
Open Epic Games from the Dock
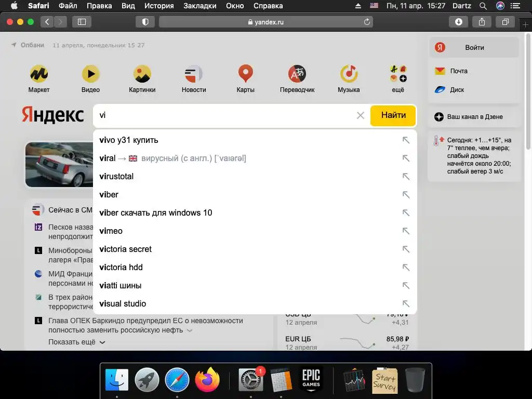pos(311,379)
